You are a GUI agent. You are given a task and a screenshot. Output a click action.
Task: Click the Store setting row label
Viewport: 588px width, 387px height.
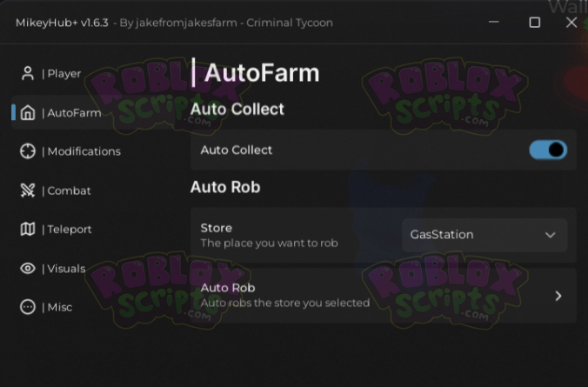pos(217,228)
